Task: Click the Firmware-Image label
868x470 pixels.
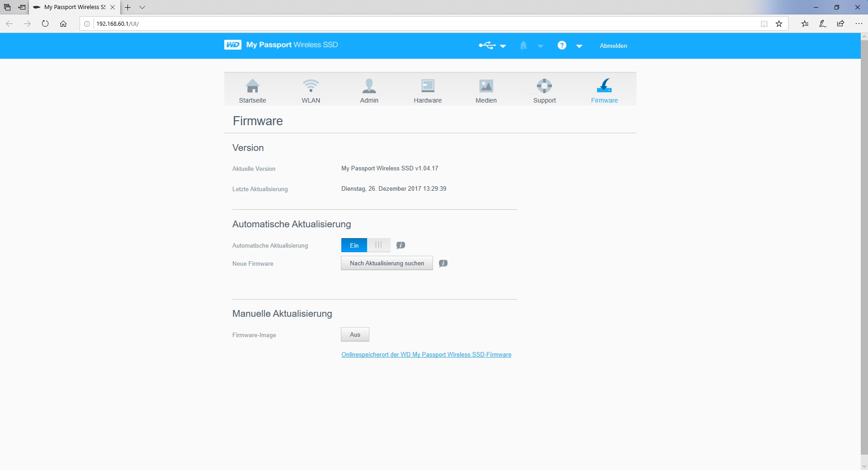Action: click(x=254, y=335)
